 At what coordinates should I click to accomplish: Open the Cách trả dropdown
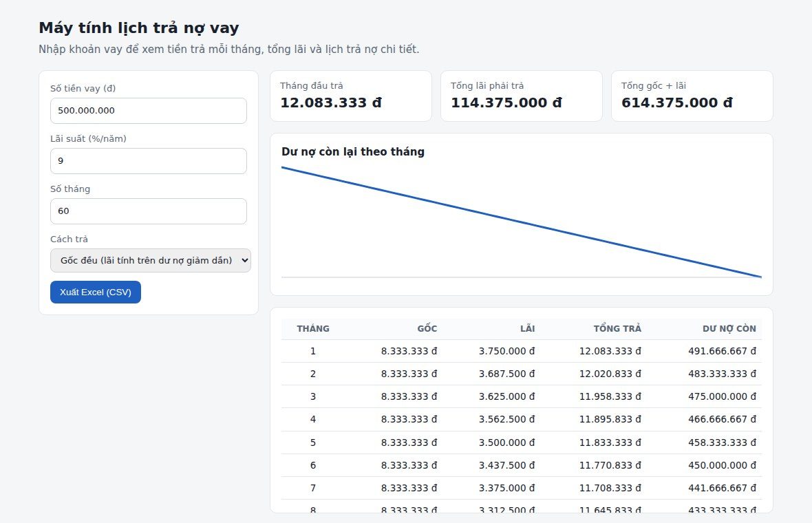[150, 260]
